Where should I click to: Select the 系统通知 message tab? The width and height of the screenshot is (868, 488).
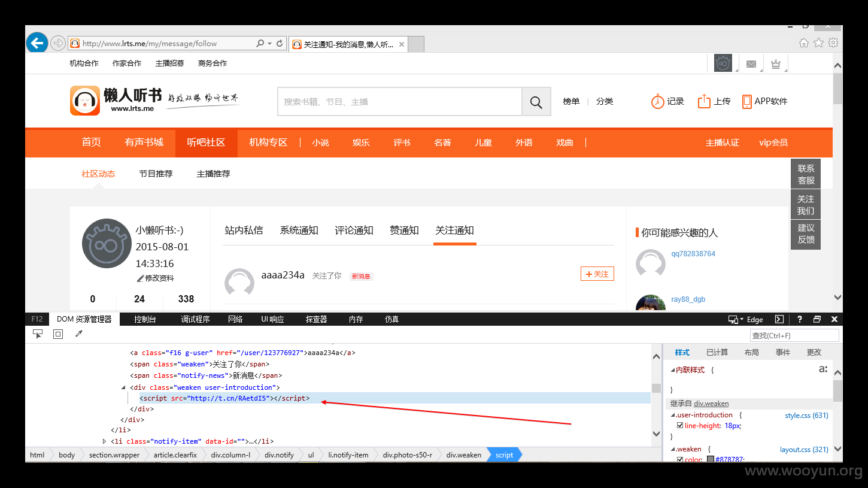click(x=299, y=230)
